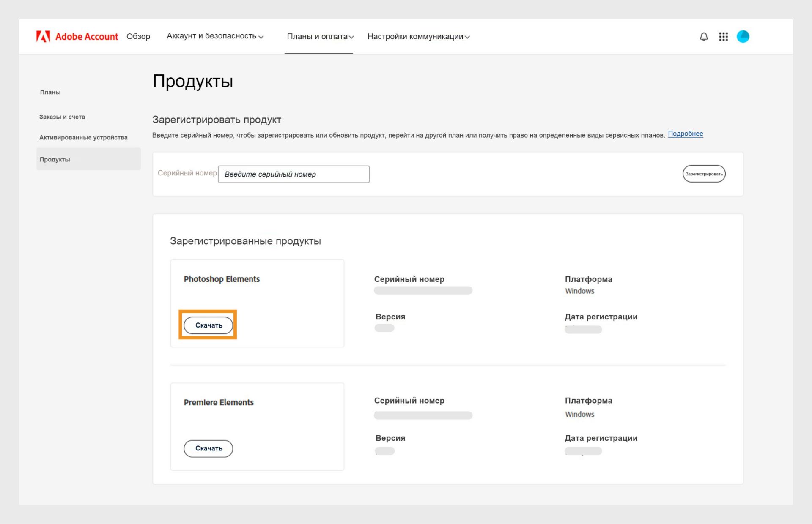The width and height of the screenshot is (812, 524).
Task: Select Планы in the sidebar
Action: click(x=50, y=92)
